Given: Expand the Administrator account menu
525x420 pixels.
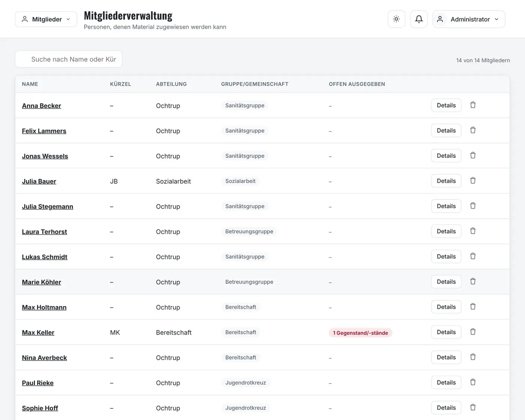Looking at the screenshot, I should tap(469, 19).
